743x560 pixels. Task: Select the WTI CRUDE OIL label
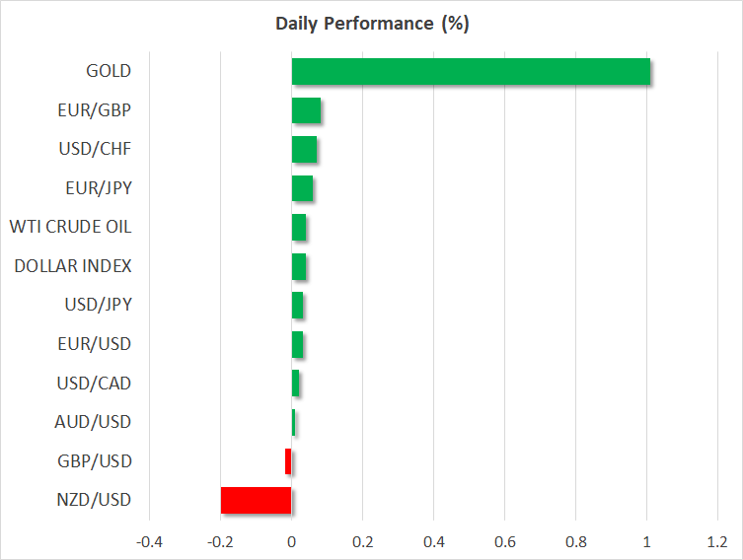tap(70, 227)
